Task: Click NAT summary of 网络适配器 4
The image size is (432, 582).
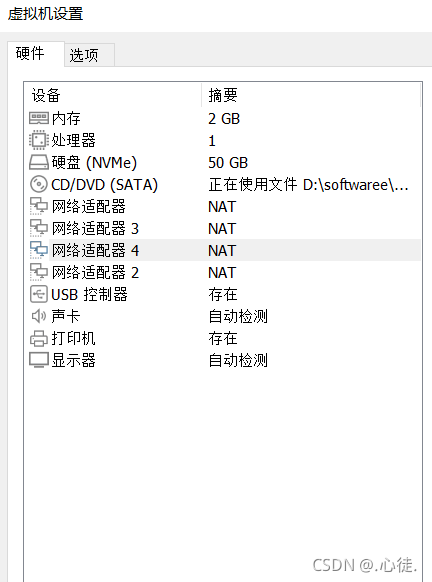Action: 222,251
